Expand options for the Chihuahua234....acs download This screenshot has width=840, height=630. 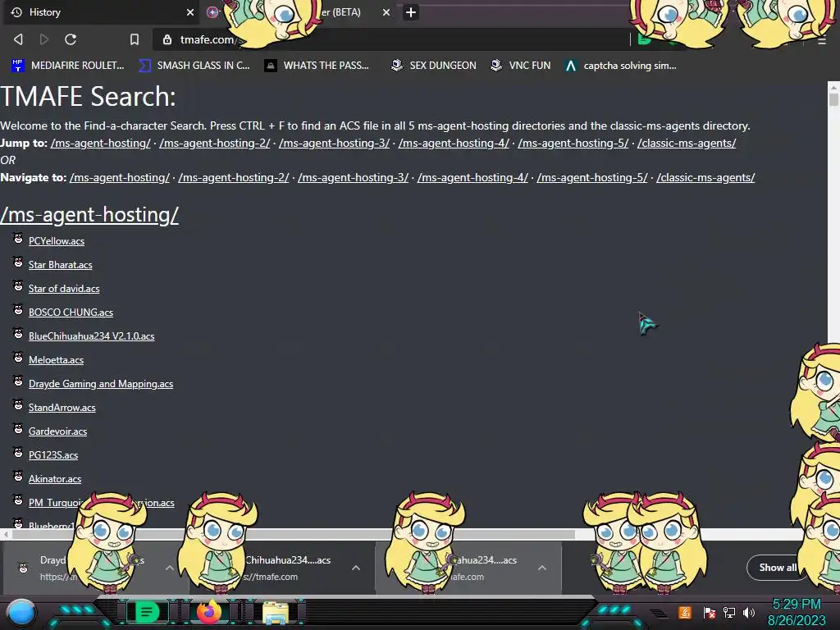point(356,568)
